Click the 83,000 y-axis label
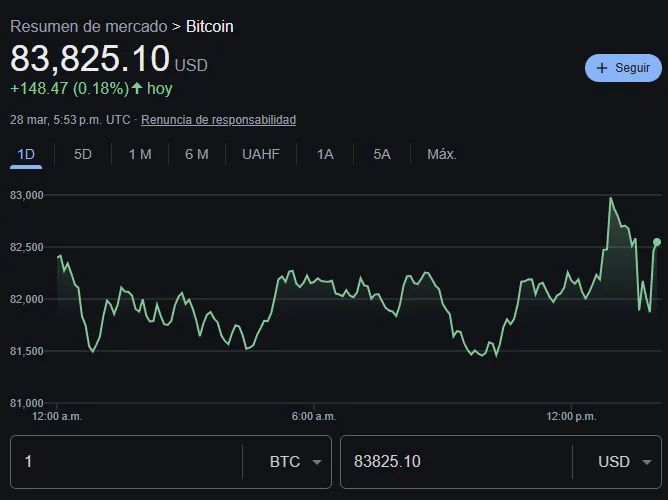Image resolution: width=668 pixels, height=500 pixels. [27, 195]
